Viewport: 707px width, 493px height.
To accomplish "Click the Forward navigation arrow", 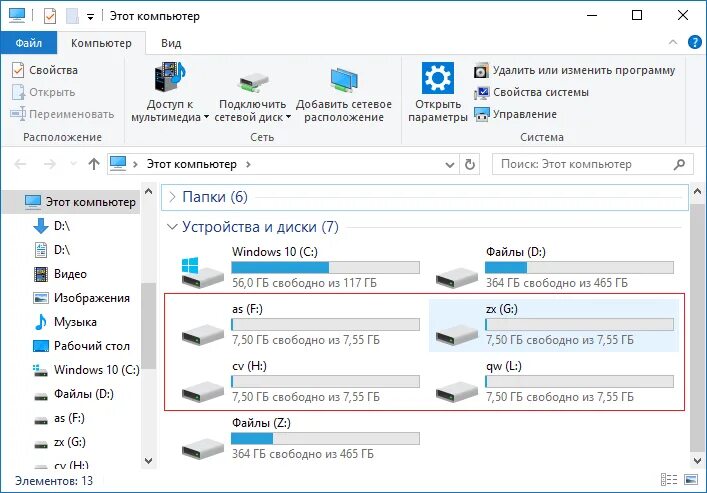I will 50,164.
